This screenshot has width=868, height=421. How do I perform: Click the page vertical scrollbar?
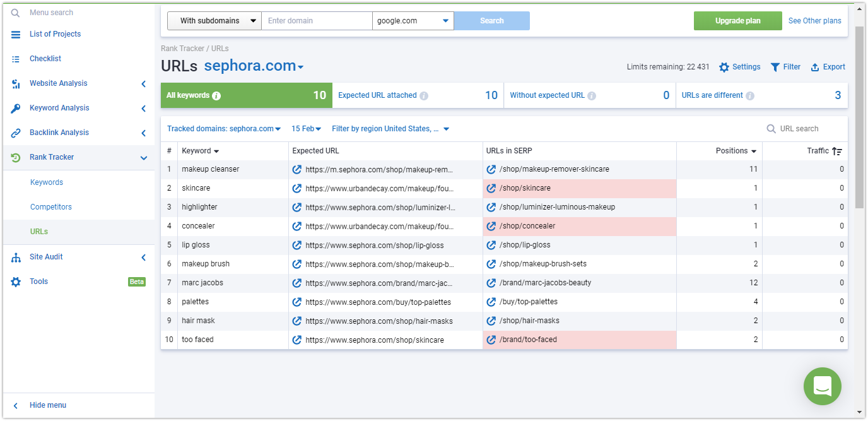tap(859, 117)
